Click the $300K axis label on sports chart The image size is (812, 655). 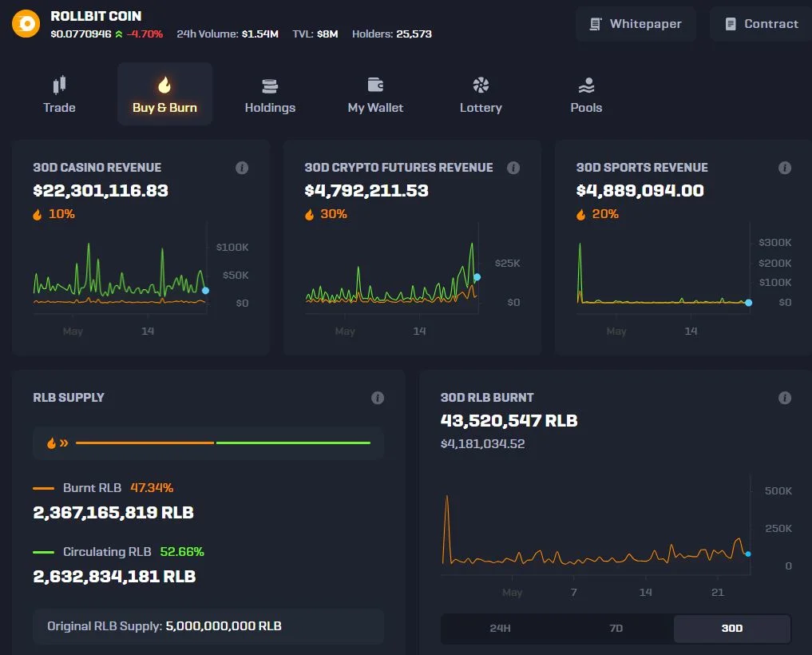point(774,243)
